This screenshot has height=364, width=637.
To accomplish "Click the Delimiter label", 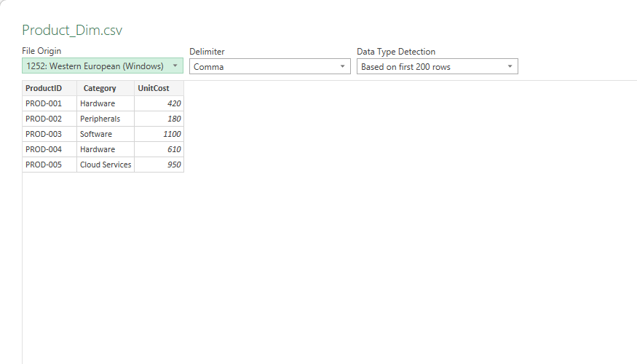I will click(207, 52).
